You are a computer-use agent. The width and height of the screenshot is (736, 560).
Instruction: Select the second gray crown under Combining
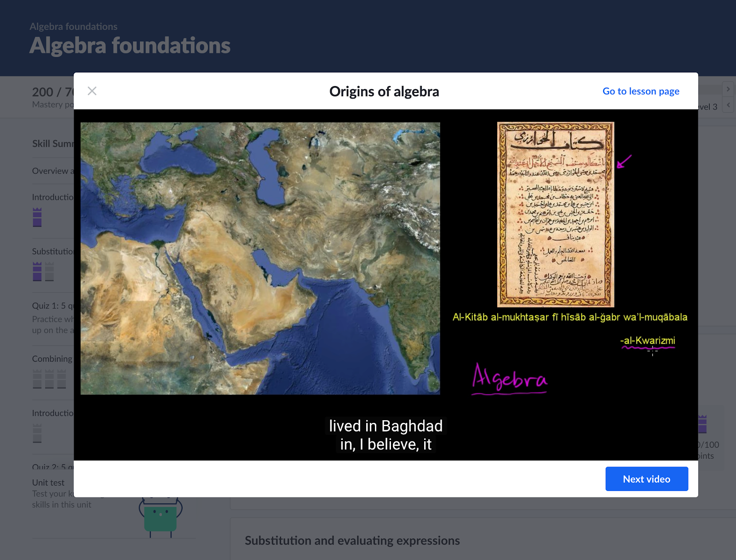pos(49,379)
